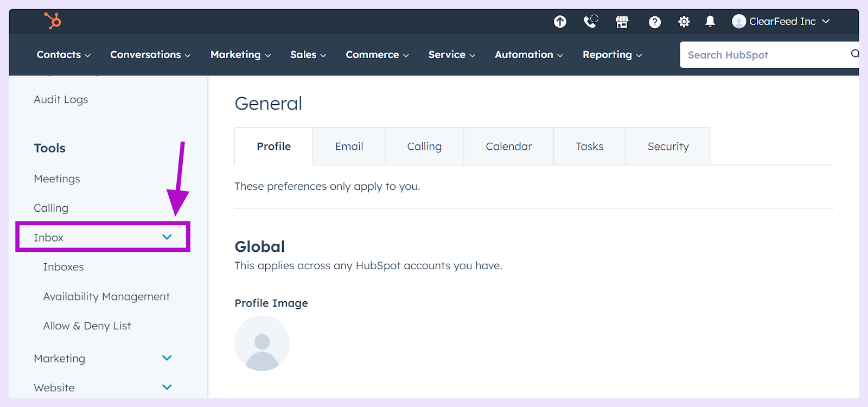This screenshot has width=868, height=407.
Task: Click the search magnifier icon
Action: (x=855, y=54)
